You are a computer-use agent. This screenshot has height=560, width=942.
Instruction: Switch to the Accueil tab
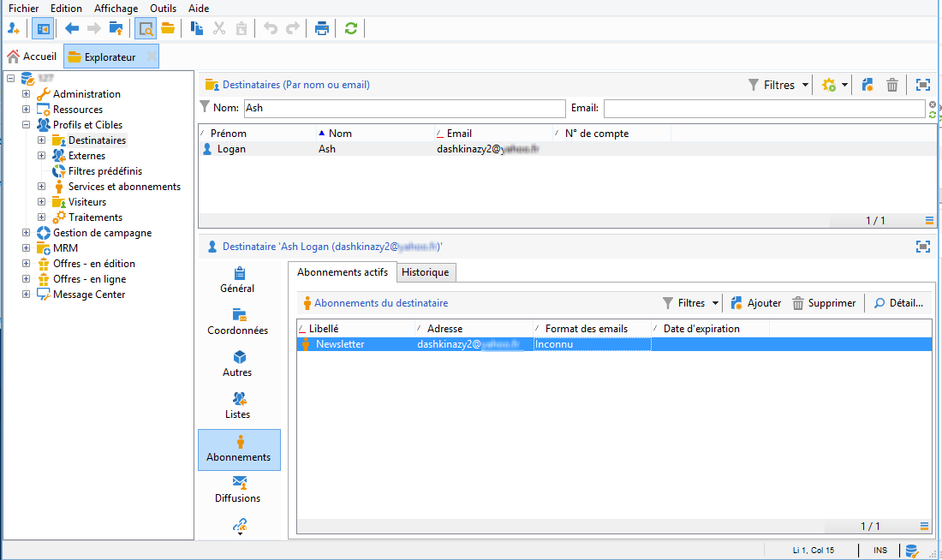pos(32,57)
